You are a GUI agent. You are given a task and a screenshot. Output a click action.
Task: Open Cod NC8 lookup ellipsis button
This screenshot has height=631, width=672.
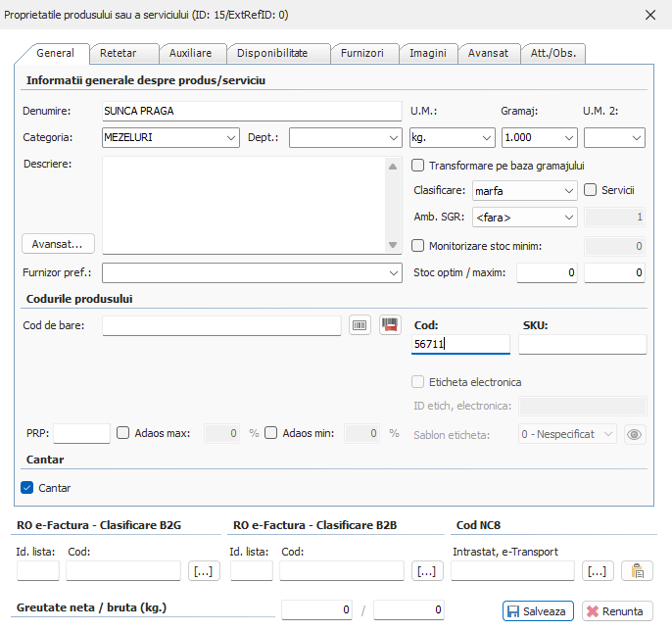tap(598, 571)
